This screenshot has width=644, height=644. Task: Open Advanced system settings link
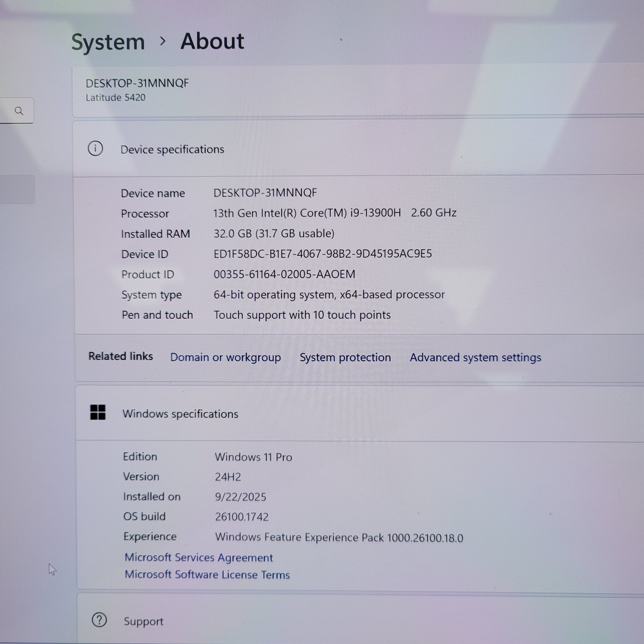(x=475, y=357)
